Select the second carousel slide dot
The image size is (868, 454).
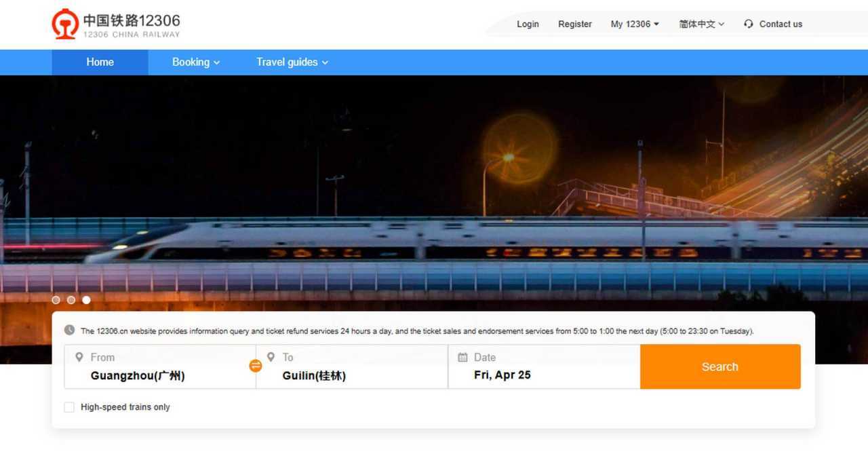point(71,300)
